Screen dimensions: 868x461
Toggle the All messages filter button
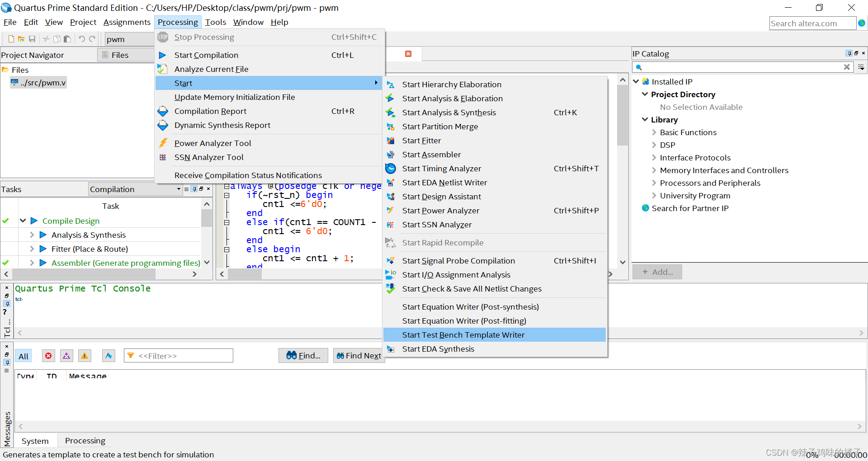24,356
